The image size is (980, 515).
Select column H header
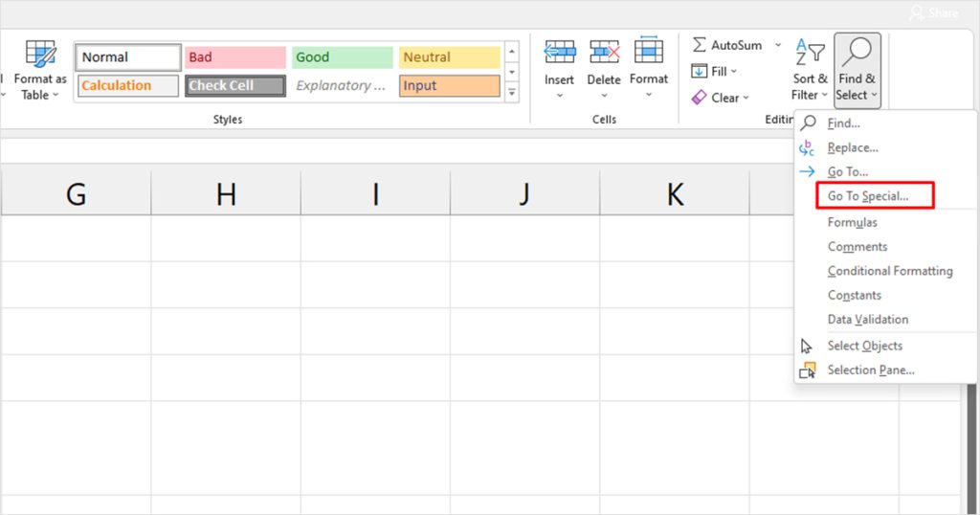tap(226, 194)
